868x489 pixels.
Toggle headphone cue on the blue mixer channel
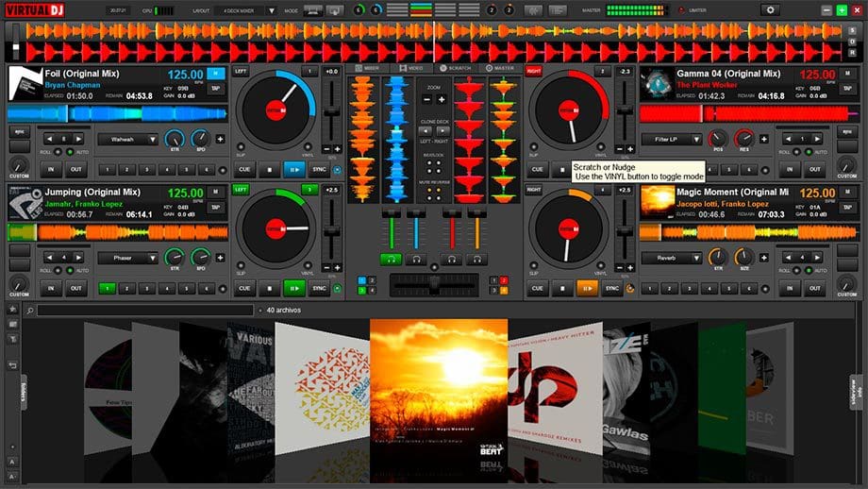pos(416,259)
